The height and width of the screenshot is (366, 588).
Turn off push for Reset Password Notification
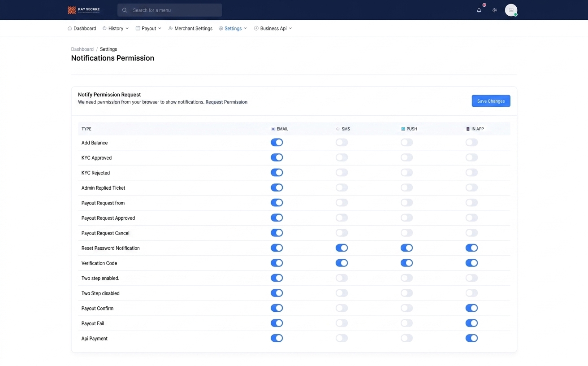pos(406,248)
